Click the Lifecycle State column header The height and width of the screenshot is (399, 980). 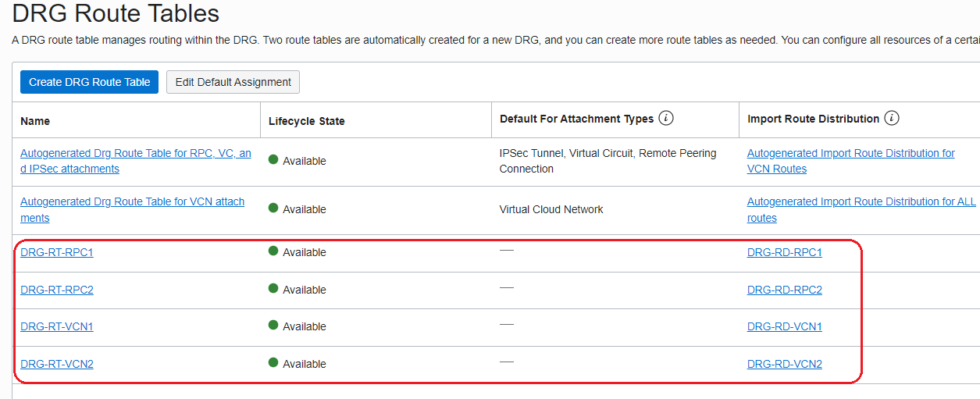click(x=306, y=121)
